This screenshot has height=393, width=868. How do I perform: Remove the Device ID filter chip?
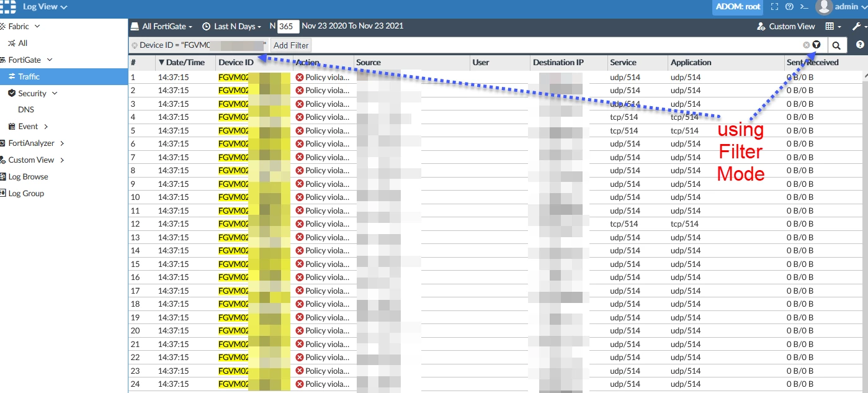135,45
